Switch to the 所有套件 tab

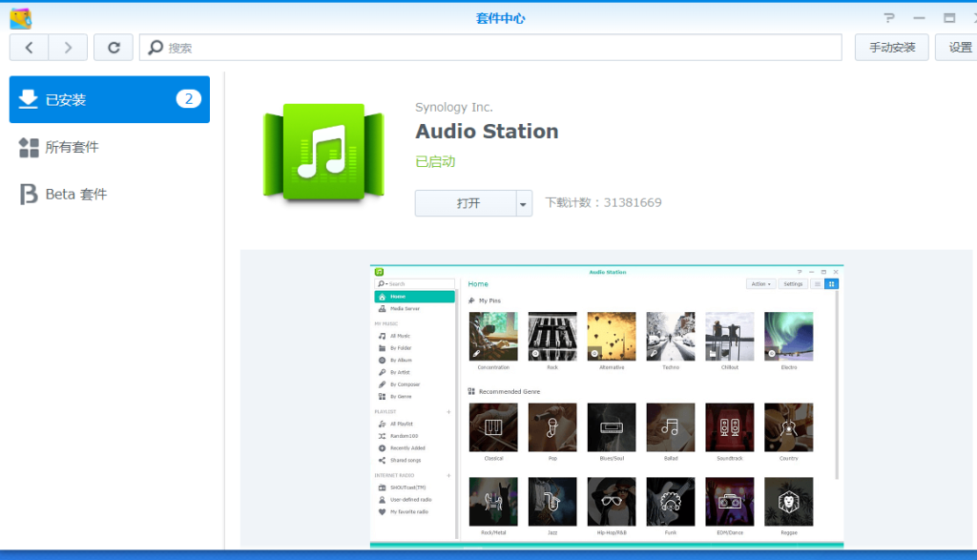pyautogui.click(x=73, y=147)
